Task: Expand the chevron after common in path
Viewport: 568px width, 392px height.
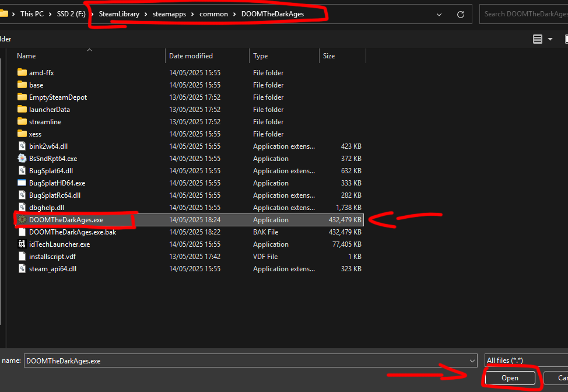Action: pos(234,14)
